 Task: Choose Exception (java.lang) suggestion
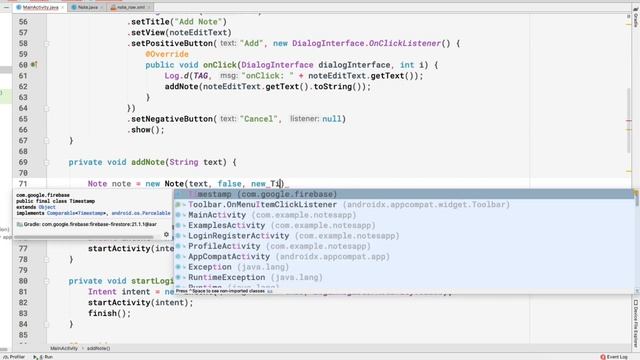point(404,267)
